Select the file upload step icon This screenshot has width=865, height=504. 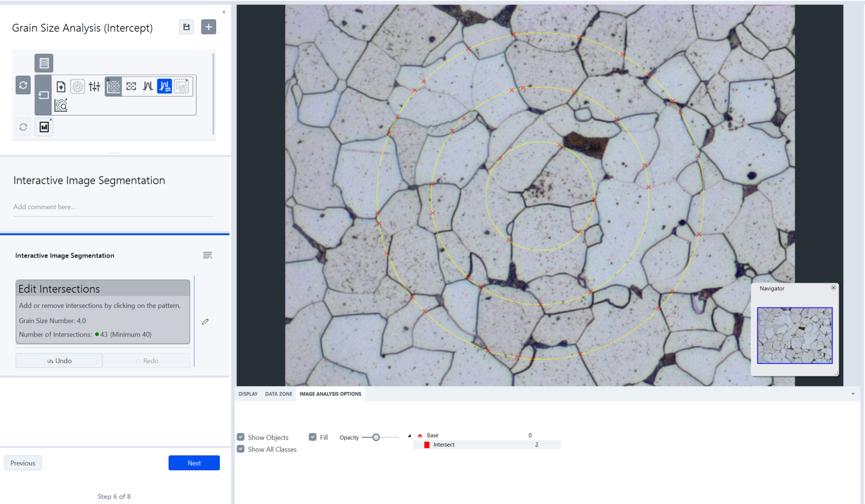click(x=61, y=86)
